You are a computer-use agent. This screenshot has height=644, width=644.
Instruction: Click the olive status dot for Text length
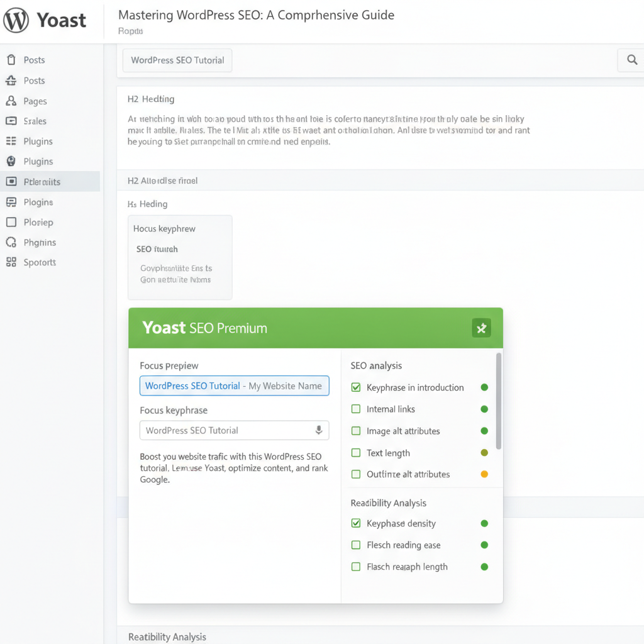484,453
